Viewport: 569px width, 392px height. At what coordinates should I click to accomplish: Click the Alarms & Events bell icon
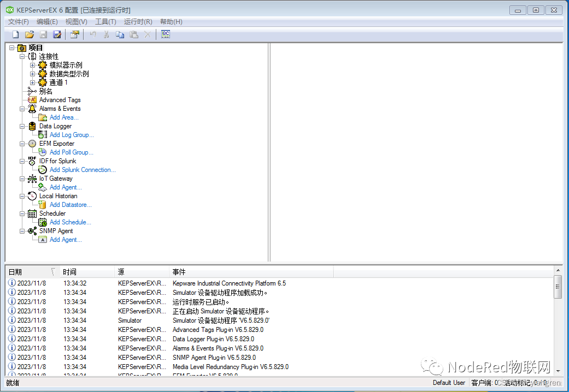(32, 109)
